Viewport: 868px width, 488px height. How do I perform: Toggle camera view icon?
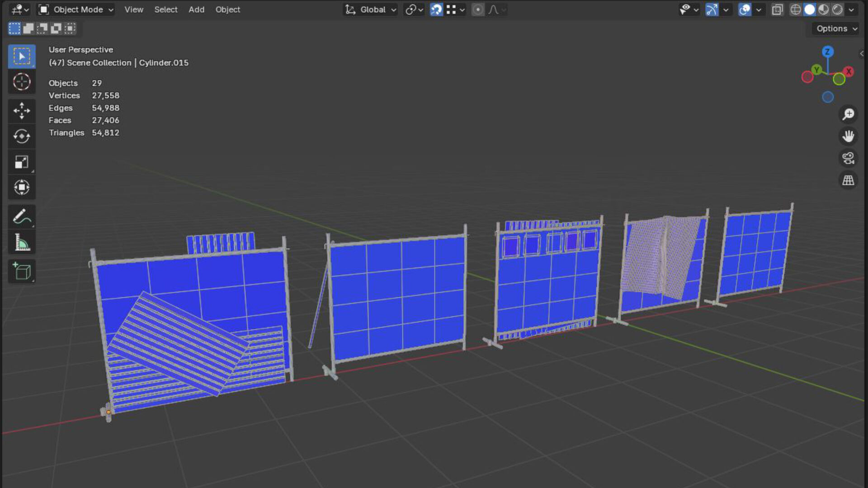(x=848, y=158)
